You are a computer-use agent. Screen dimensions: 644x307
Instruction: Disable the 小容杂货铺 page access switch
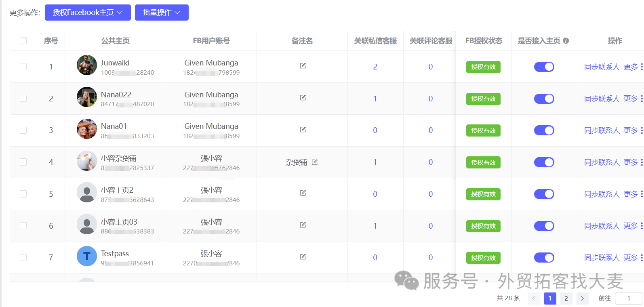[x=544, y=162]
